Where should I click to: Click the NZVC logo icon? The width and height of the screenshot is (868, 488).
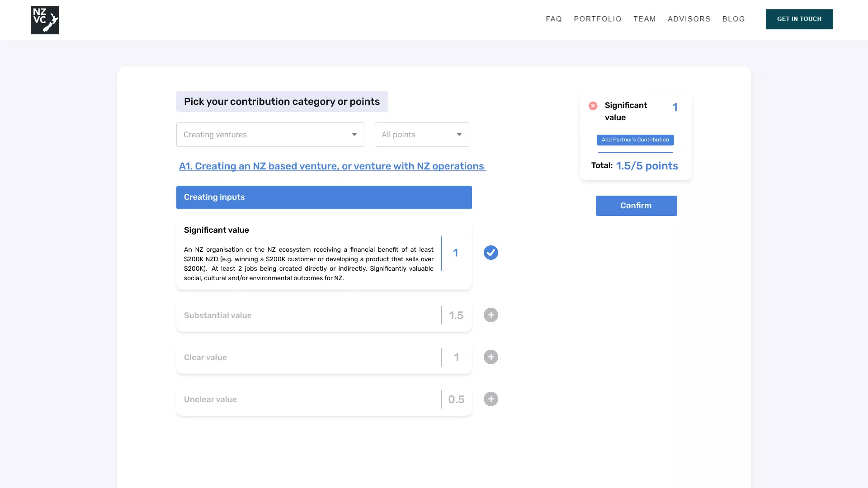click(x=45, y=20)
